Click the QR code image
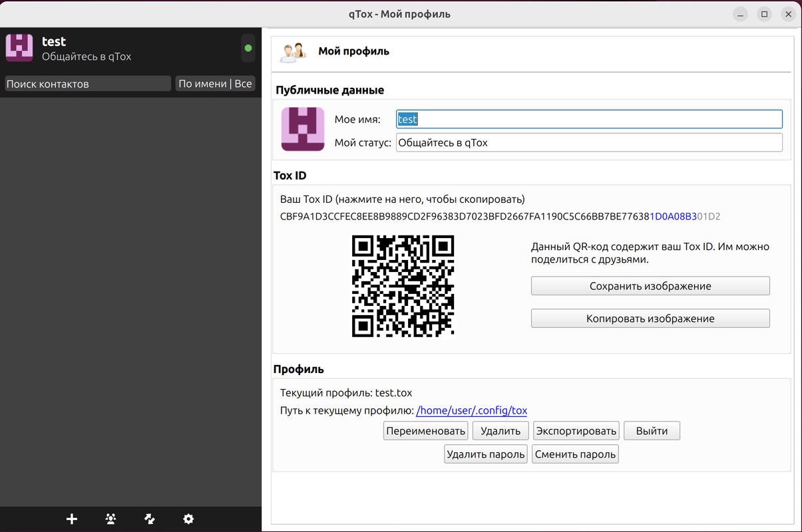802x532 pixels. pyautogui.click(x=403, y=286)
